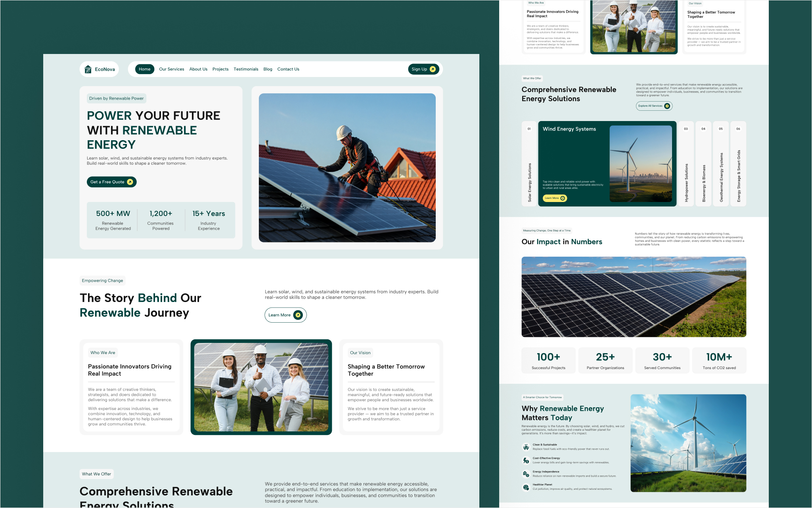Click the round arrow icon beside Learn More
The height and width of the screenshot is (508, 812).
pos(298,315)
